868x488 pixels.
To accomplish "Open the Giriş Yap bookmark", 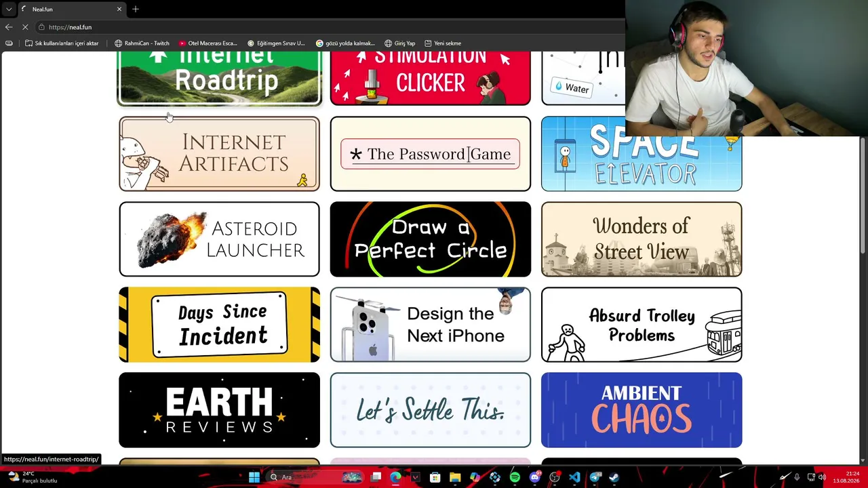I will [x=399, y=43].
